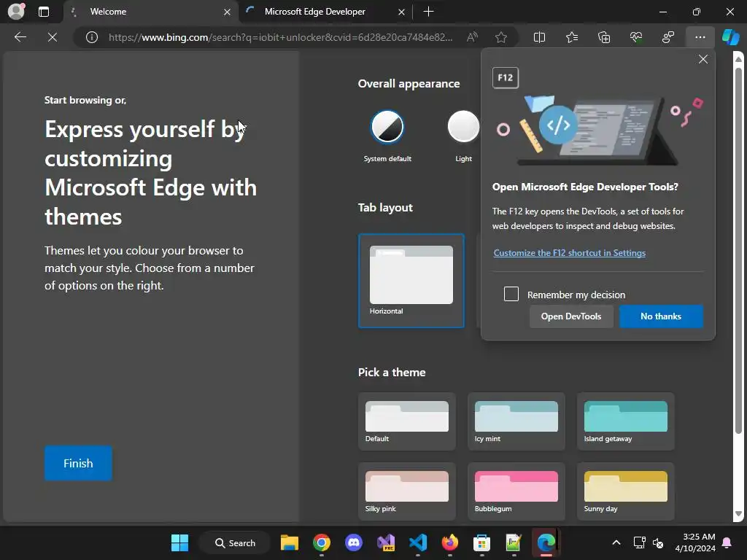Open Firefox from taskbar
Image resolution: width=747 pixels, height=560 pixels.
click(x=449, y=542)
